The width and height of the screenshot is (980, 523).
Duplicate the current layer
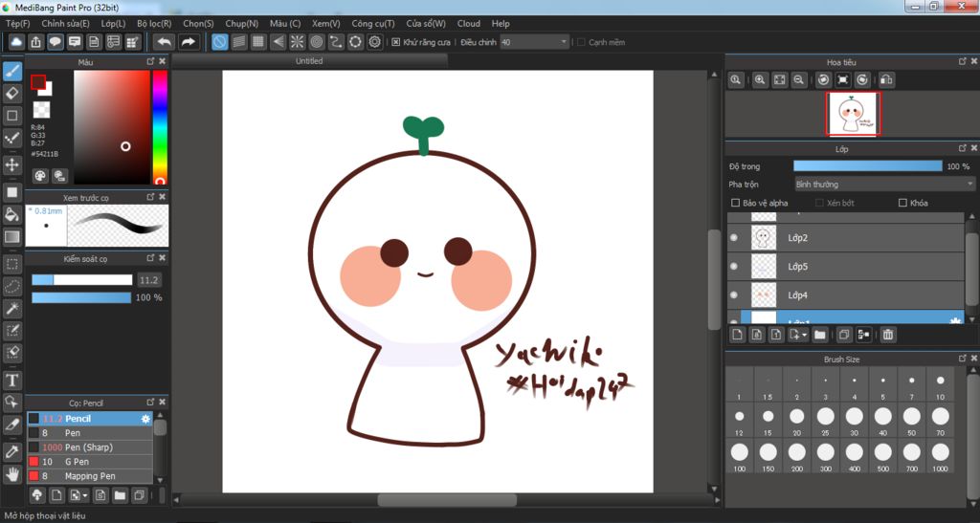844,335
